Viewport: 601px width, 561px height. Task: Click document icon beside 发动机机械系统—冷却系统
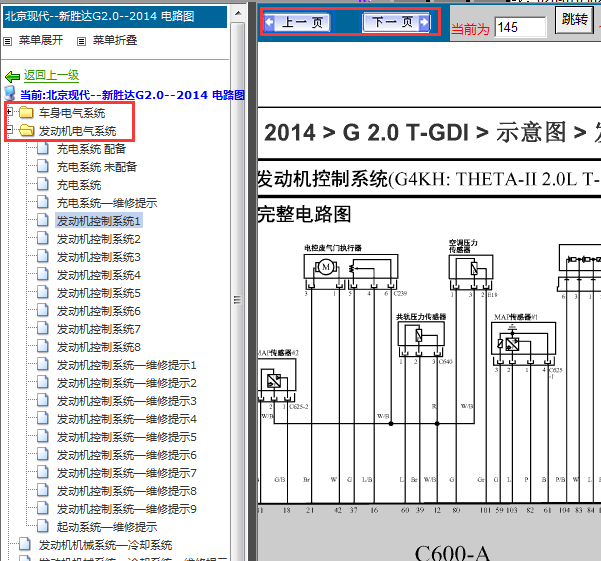point(25,545)
